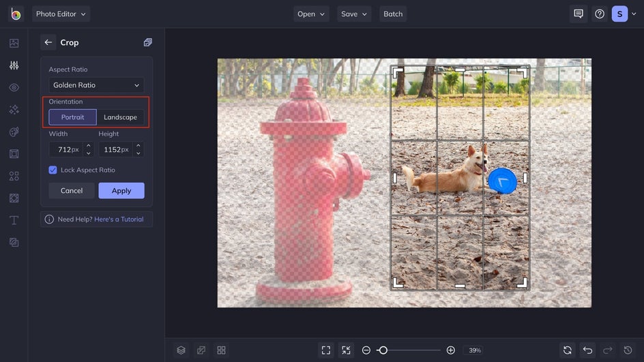Go back with the Crop arrow

coord(48,42)
